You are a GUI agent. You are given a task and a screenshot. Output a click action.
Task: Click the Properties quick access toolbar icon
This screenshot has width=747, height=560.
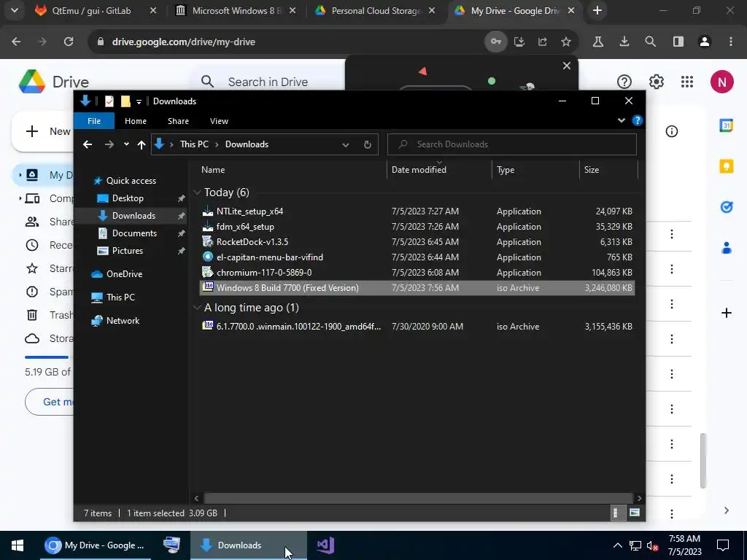click(109, 101)
